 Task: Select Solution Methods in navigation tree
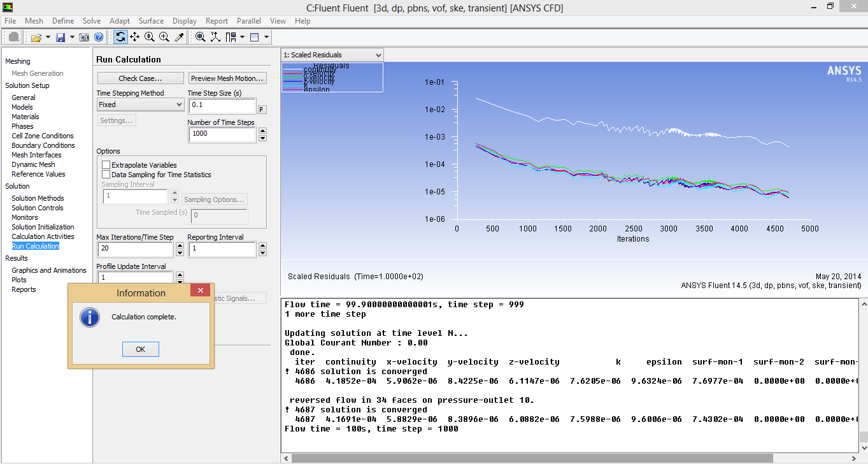pos(38,198)
